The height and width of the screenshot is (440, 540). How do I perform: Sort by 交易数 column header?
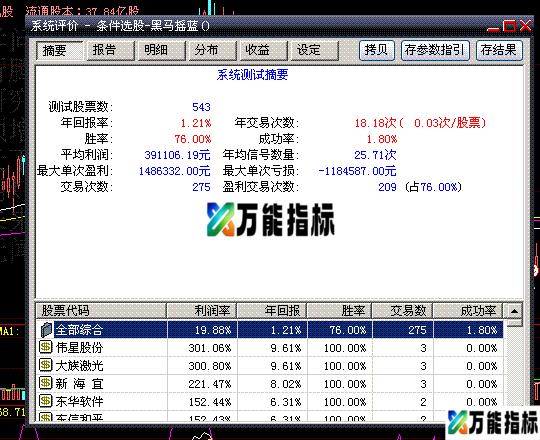pos(402,311)
